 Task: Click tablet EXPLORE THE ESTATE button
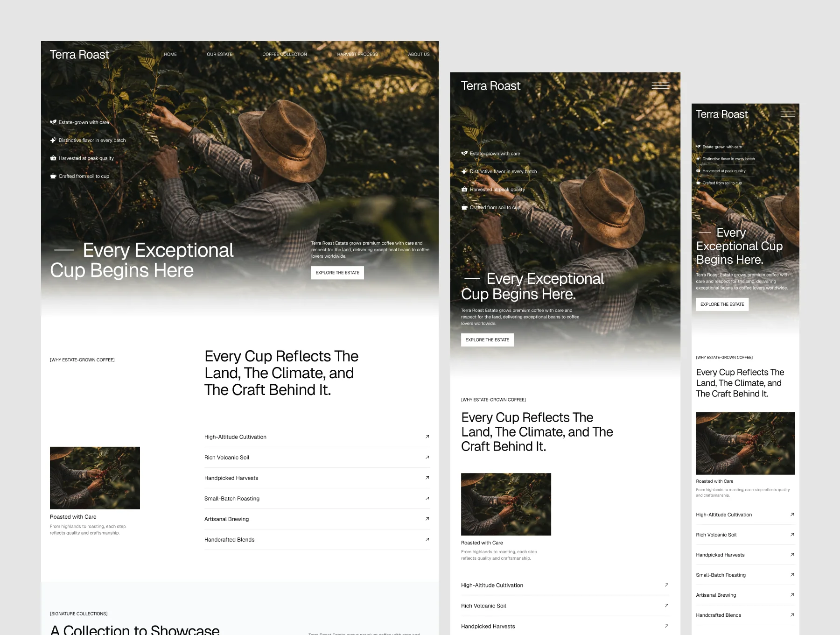[x=487, y=340]
